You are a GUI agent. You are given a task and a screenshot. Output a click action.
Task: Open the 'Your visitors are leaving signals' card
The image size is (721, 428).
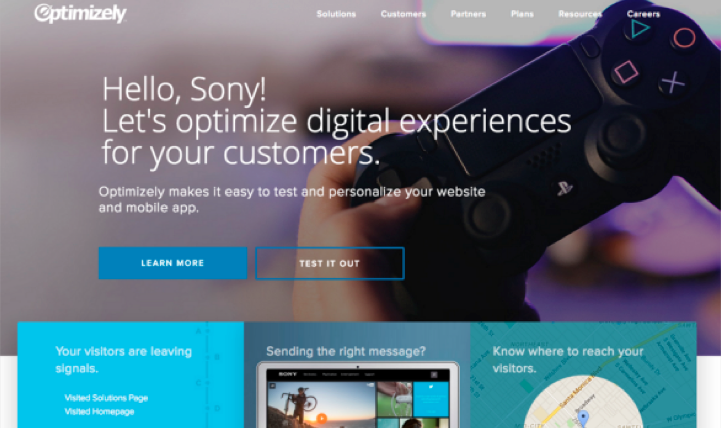click(131, 375)
